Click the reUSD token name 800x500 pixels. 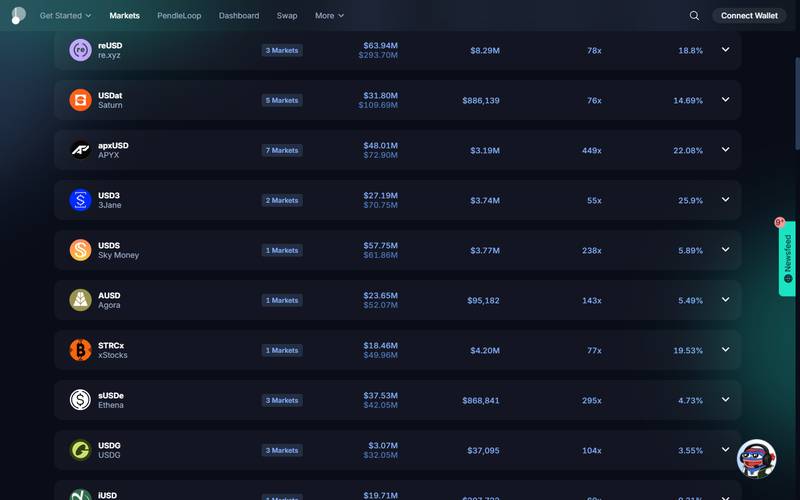[110, 45]
